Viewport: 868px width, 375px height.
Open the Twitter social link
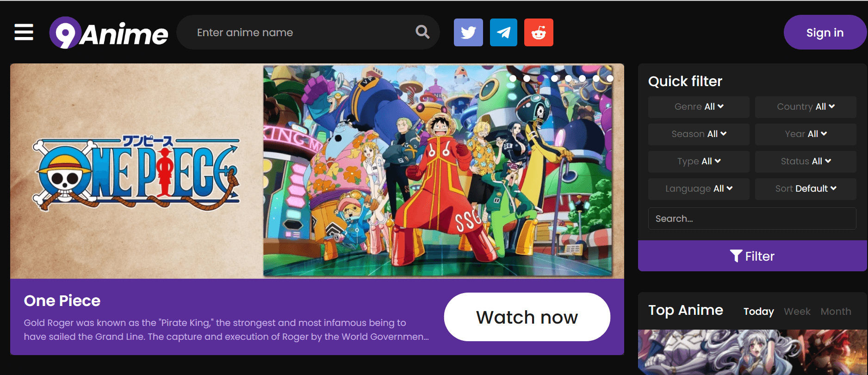(x=468, y=32)
